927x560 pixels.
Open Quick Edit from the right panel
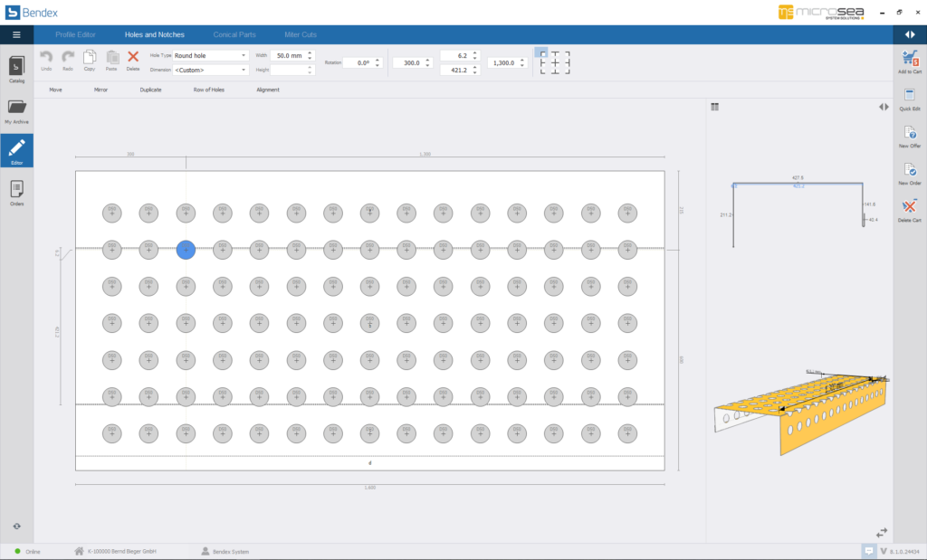[910, 97]
